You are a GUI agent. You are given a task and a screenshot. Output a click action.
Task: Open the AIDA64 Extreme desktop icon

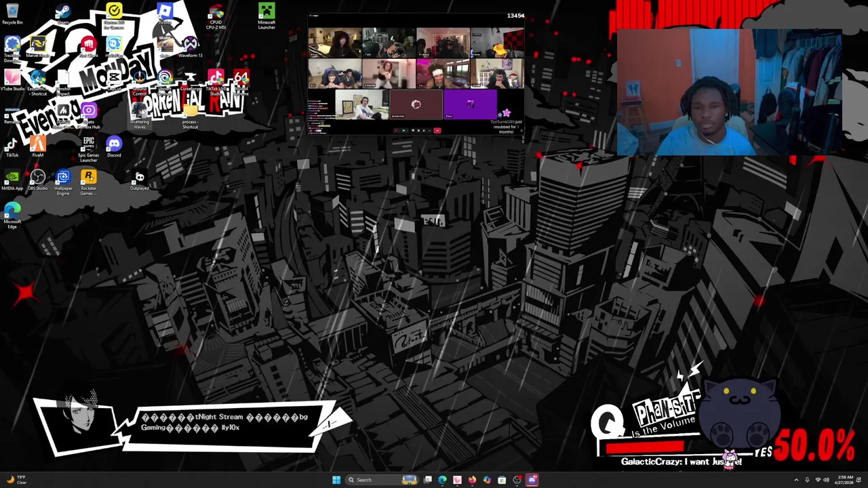pyautogui.click(x=241, y=82)
